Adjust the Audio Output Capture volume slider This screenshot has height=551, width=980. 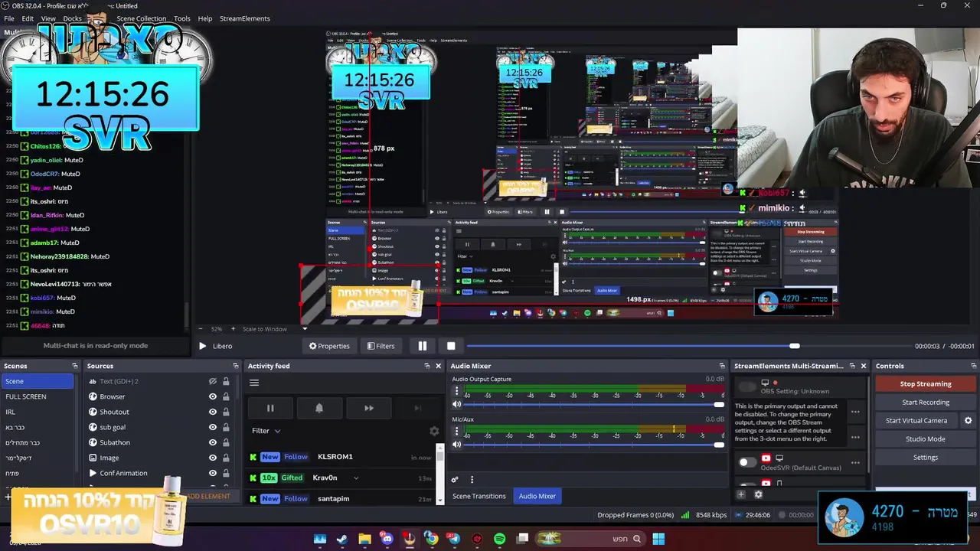[595, 404]
